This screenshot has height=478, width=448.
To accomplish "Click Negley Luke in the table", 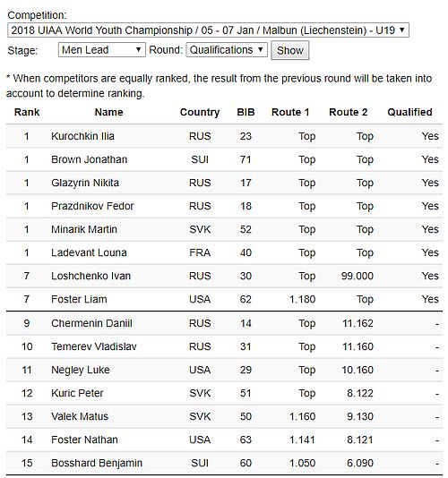I will pyautogui.click(x=81, y=370).
